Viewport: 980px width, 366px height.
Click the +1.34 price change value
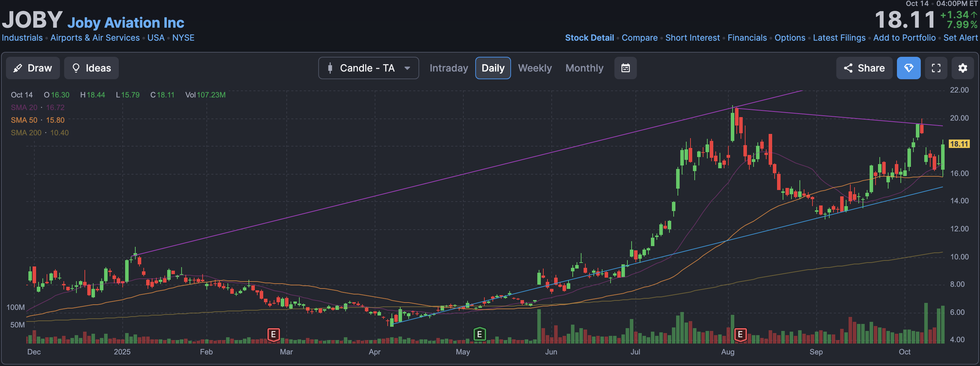tap(954, 14)
